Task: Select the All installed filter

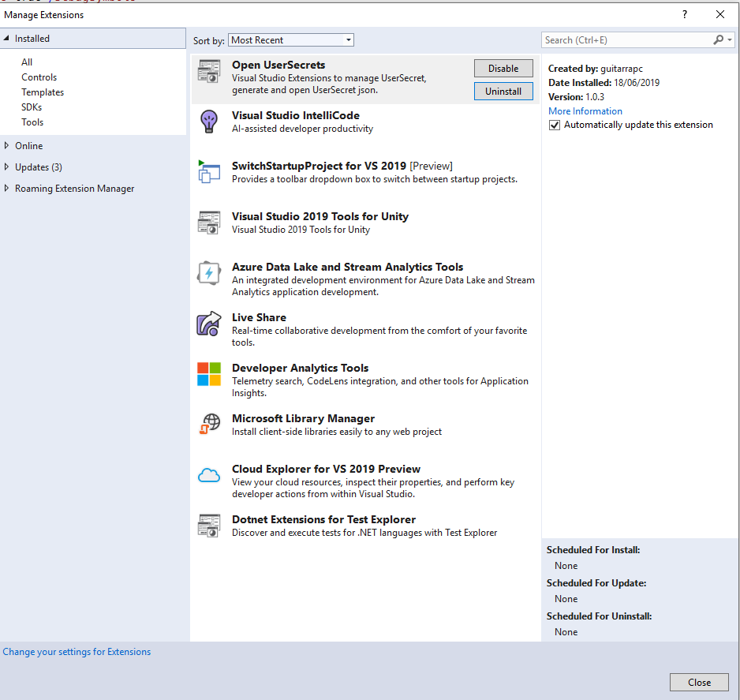Action: click(x=27, y=62)
